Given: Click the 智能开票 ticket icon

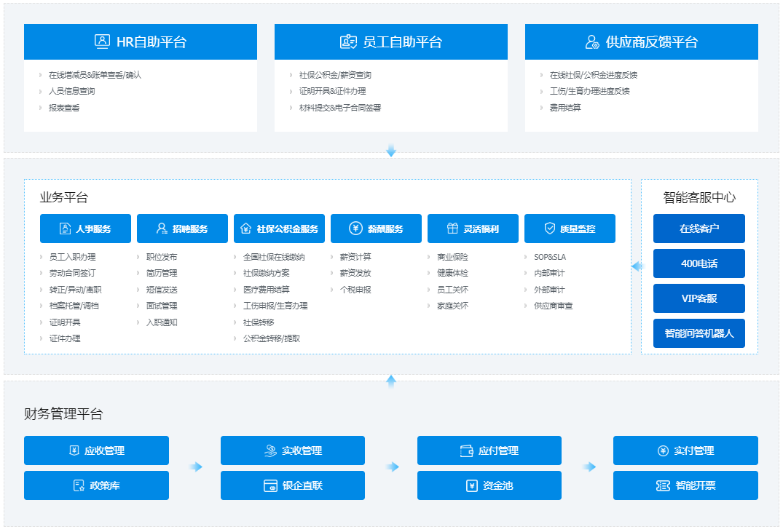Looking at the screenshot, I should [663, 485].
